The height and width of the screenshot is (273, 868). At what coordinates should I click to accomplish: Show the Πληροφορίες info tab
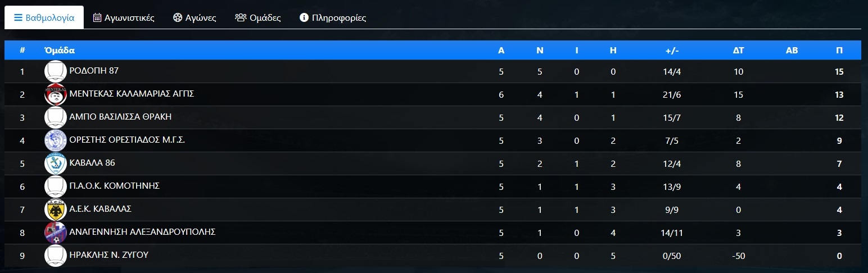(x=333, y=17)
